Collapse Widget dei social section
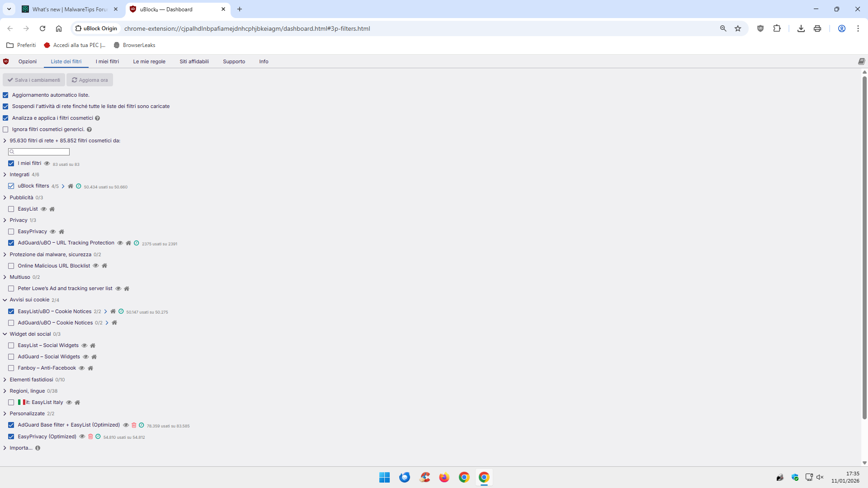 point(5,334)
